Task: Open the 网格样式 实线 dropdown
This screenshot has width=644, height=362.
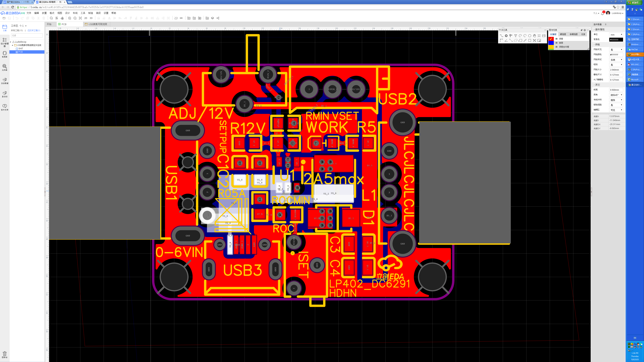Action: tap(616, 60)
